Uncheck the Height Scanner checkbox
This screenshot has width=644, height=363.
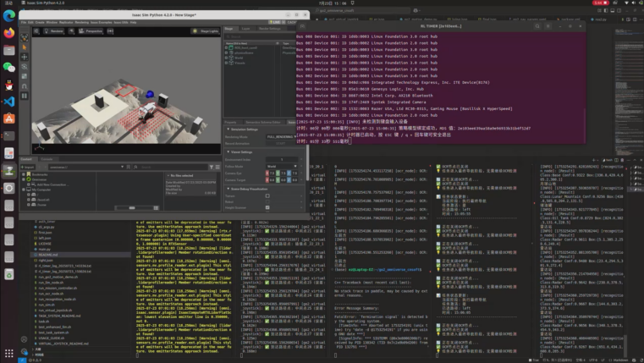(x=267, y=207)
